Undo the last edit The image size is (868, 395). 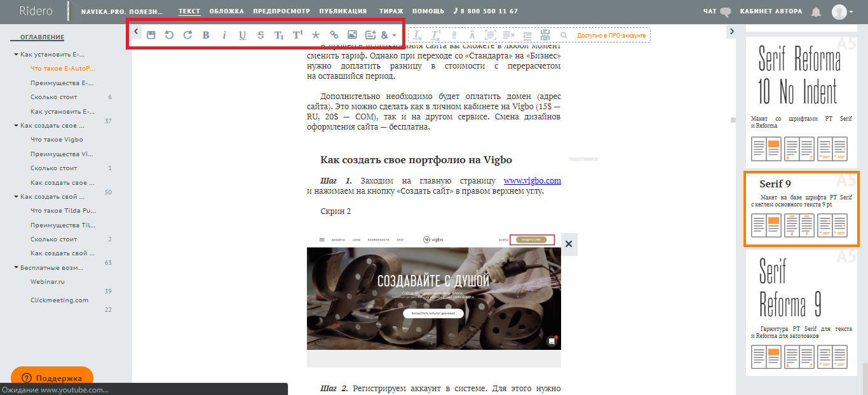(x=169, y=35)
